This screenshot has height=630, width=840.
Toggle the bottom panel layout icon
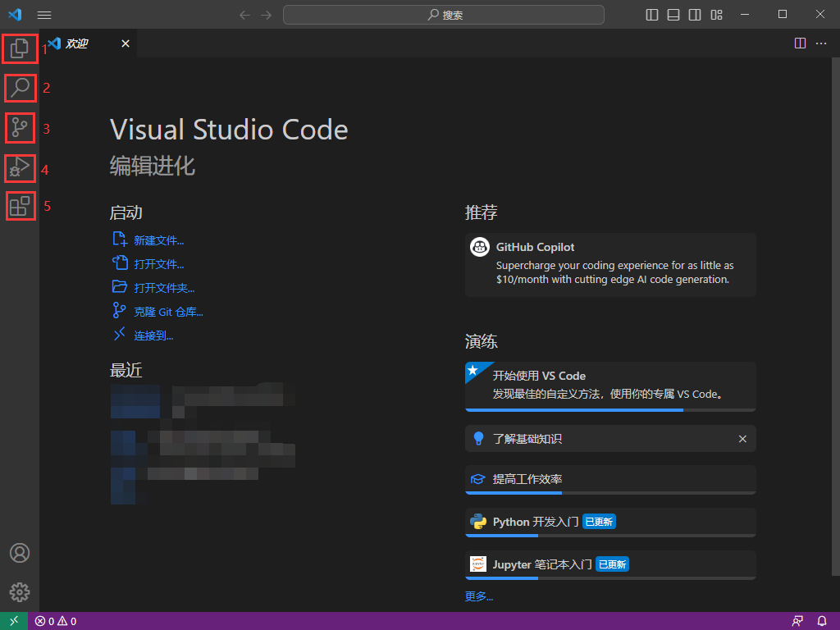[673, 15]
